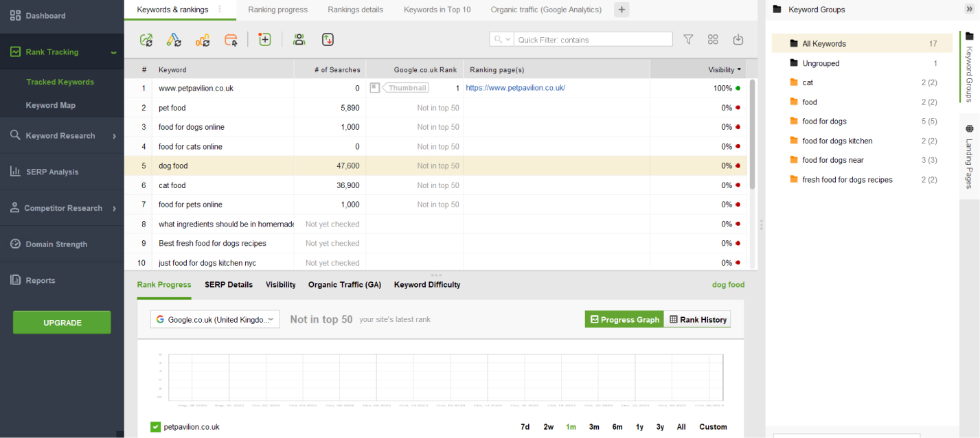The image size is (980, 438).
Task: Click the grid columns layout icon
Action: (x=713, y=40)
